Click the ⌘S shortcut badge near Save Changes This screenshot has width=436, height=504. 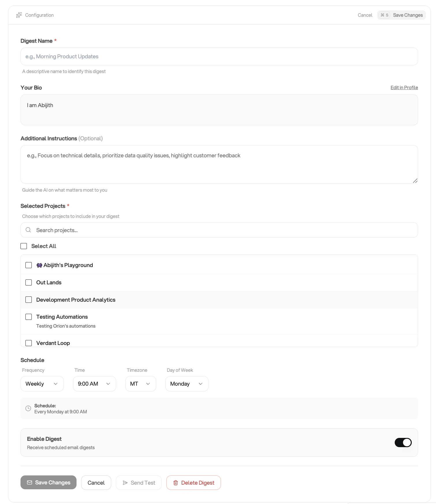(384, 15)
